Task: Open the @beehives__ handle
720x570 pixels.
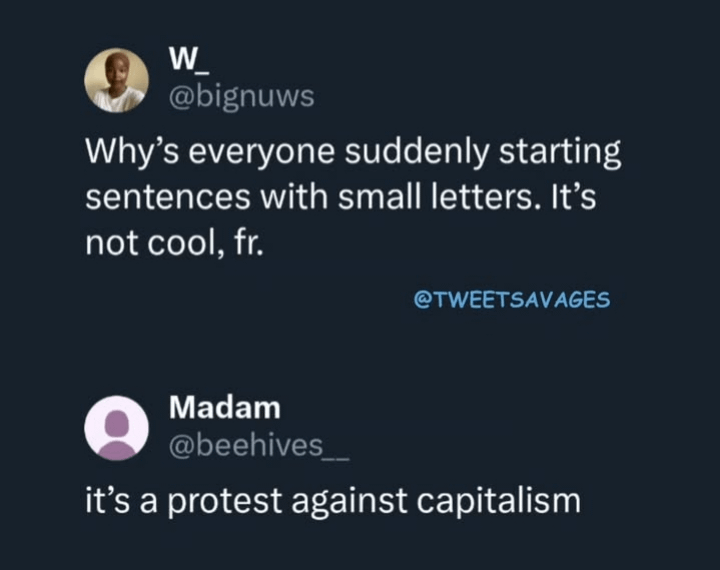Action: [x=260, y=444]
